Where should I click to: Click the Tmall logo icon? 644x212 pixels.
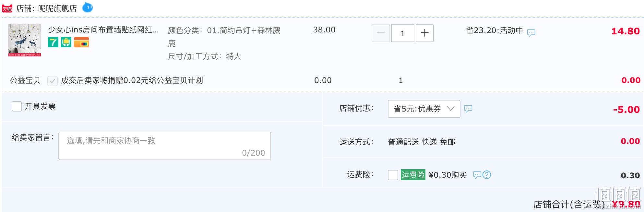pyautogui.click(x=7, y=8)
